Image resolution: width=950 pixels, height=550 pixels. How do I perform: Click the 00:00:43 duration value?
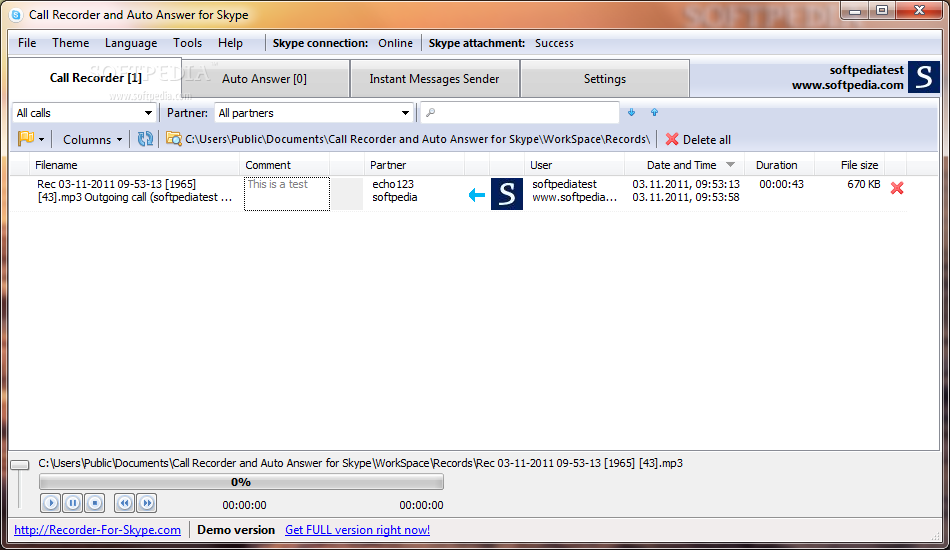[781, 184]
